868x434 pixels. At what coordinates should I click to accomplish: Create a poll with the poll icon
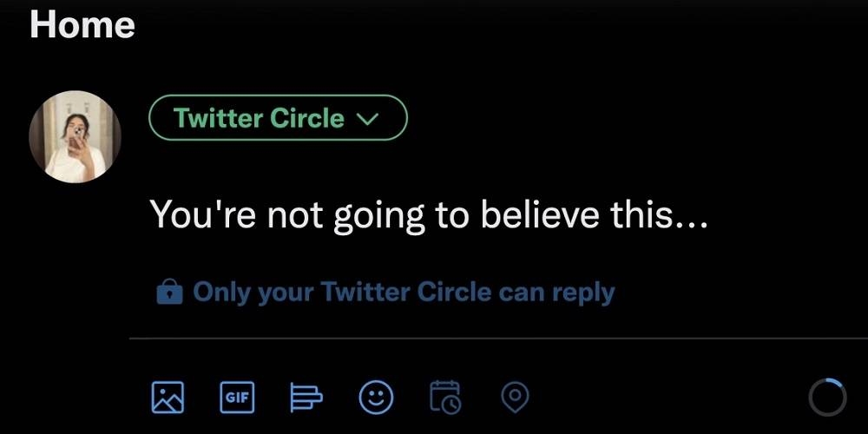pyautogui.click(x=306, y=398)
